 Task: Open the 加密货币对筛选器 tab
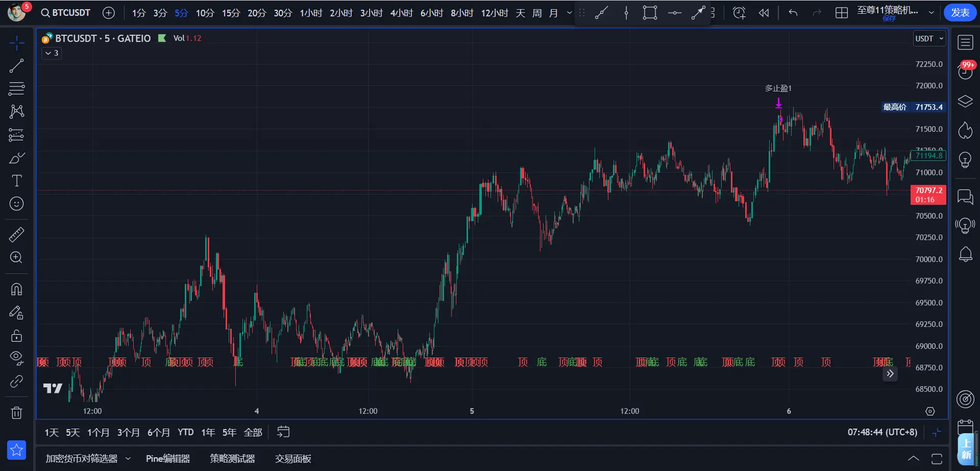point(82,459)
